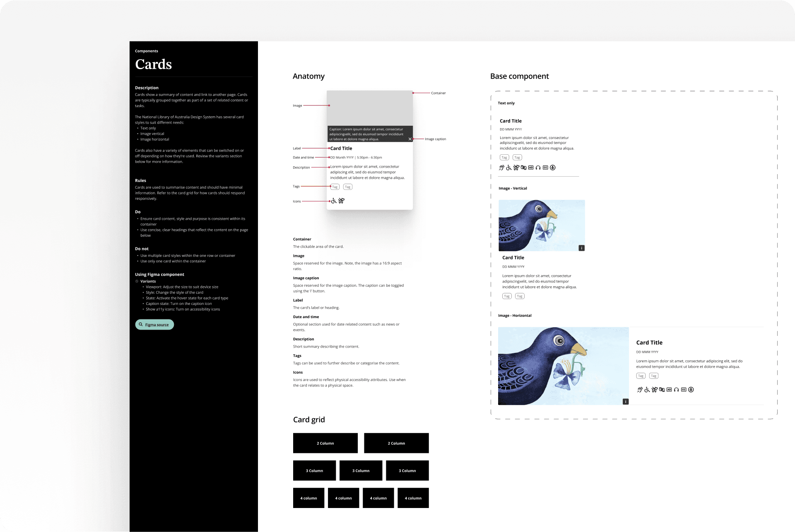The height and width of the screenshot is (532, 795).
Task: Click the vertical card's bird image
Action: pyautogui.click(x=541, y=225)
